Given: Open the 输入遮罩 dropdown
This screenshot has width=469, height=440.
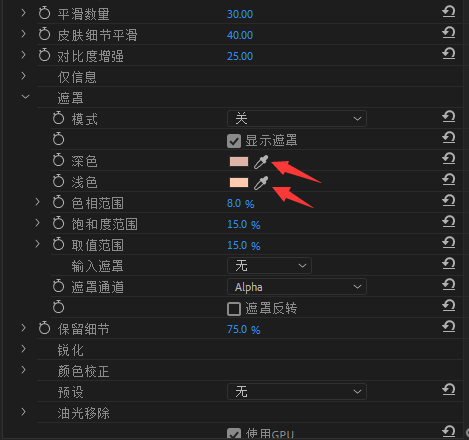Looking at the screenshot, I should tap(269, 266).
